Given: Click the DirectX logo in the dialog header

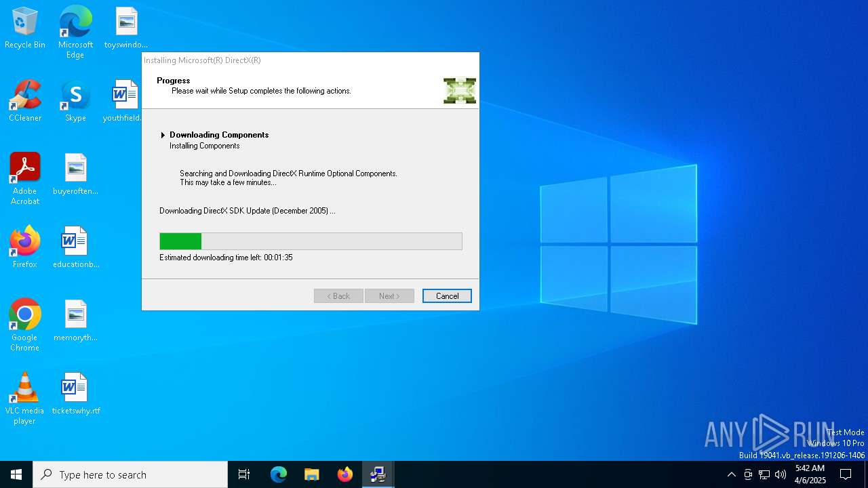Looking at the screenshot, I should point(460,91).
